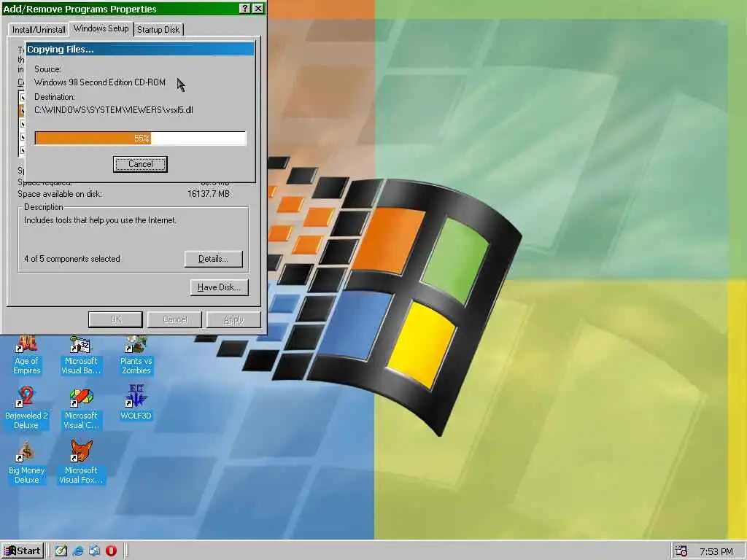The image size is (747, 560).
Task: Launch Opera from the quick launch bar
Action: click(111, 551)
